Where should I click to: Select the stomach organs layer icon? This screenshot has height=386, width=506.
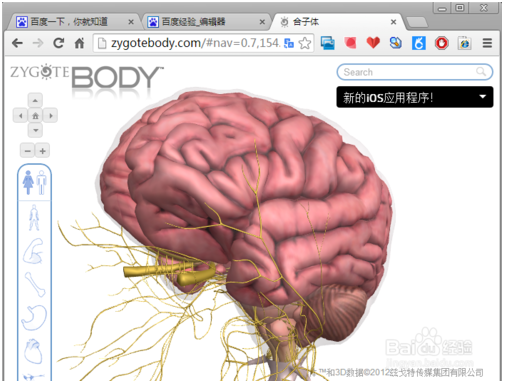(x=34, y=318)
